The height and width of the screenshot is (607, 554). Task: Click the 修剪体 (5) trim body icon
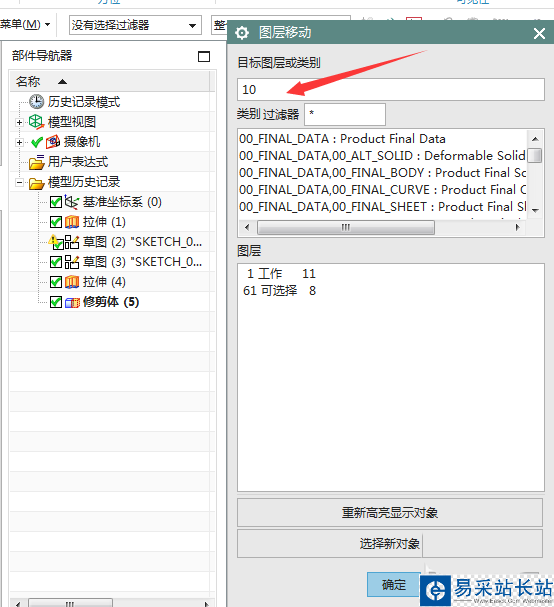pyautogui.click(x=72, y=302)
